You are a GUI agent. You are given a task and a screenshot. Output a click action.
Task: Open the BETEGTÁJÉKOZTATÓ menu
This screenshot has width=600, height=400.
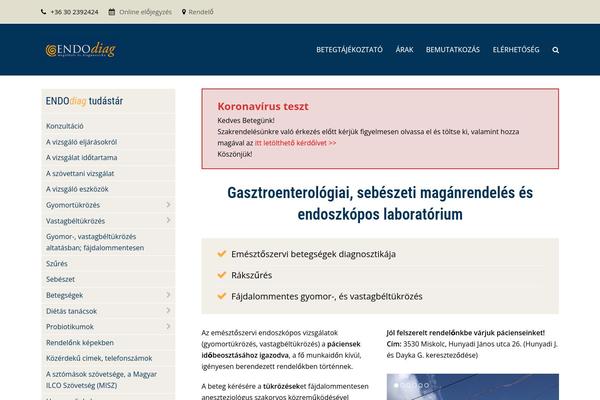point(349,50)
